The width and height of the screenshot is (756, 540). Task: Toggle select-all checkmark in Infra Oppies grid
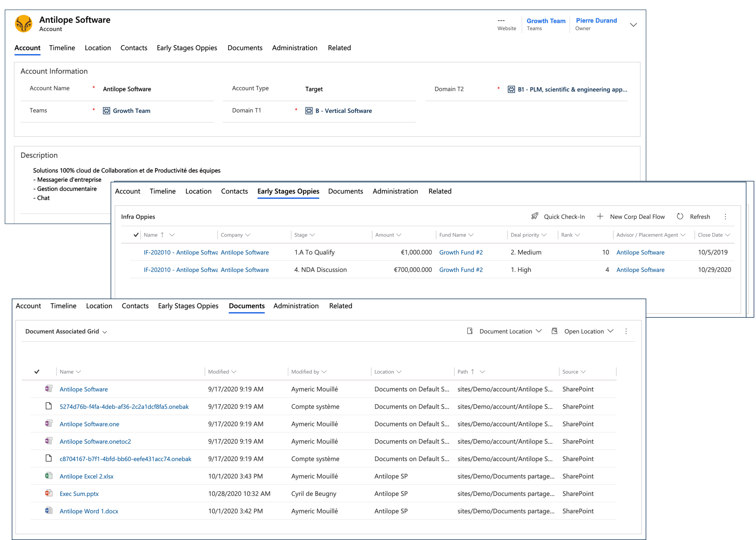tap(136, 235)
